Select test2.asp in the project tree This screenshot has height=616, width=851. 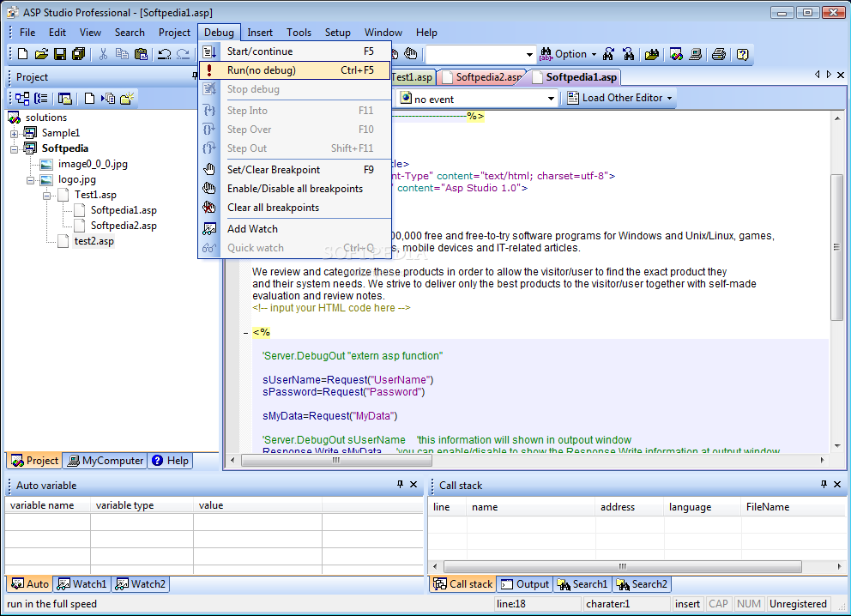coord(94,242)
